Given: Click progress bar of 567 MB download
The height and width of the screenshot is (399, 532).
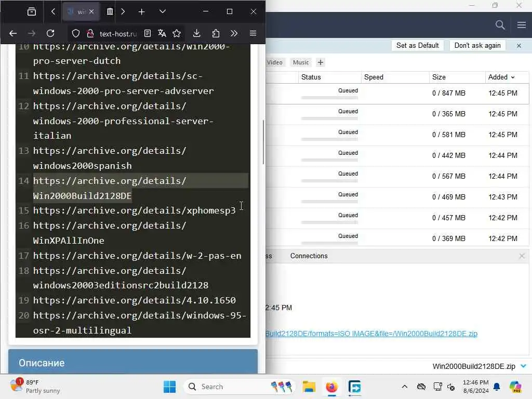Looking at the screenshot, I should click(x=329, y=181).
